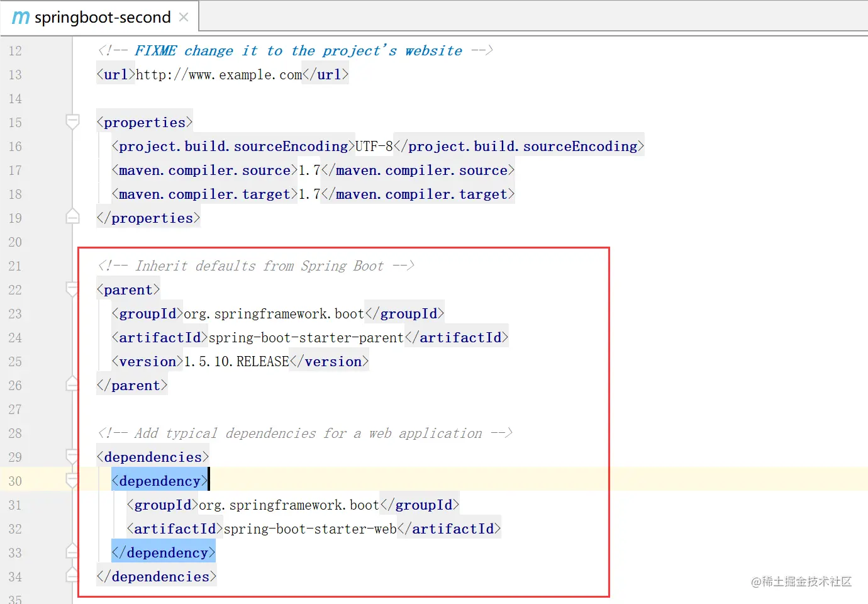
Task: Click the http://www.example.com URL text
Action: point(219,75)
